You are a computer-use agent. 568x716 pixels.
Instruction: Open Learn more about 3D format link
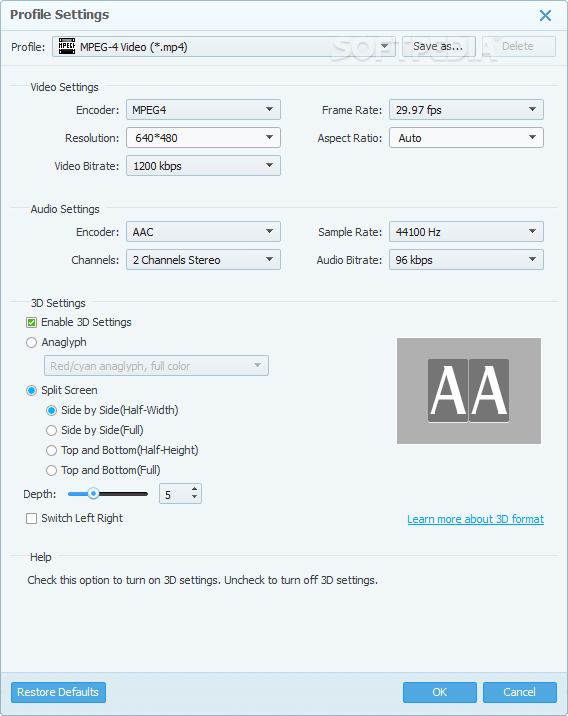475,519
